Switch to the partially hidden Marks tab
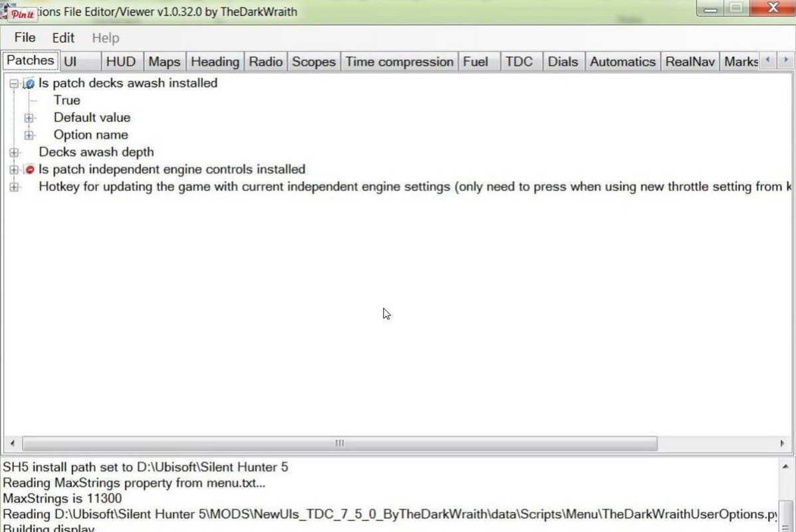Screen dimensions: 796x532 pyautogui.click(x=739, y=62)
